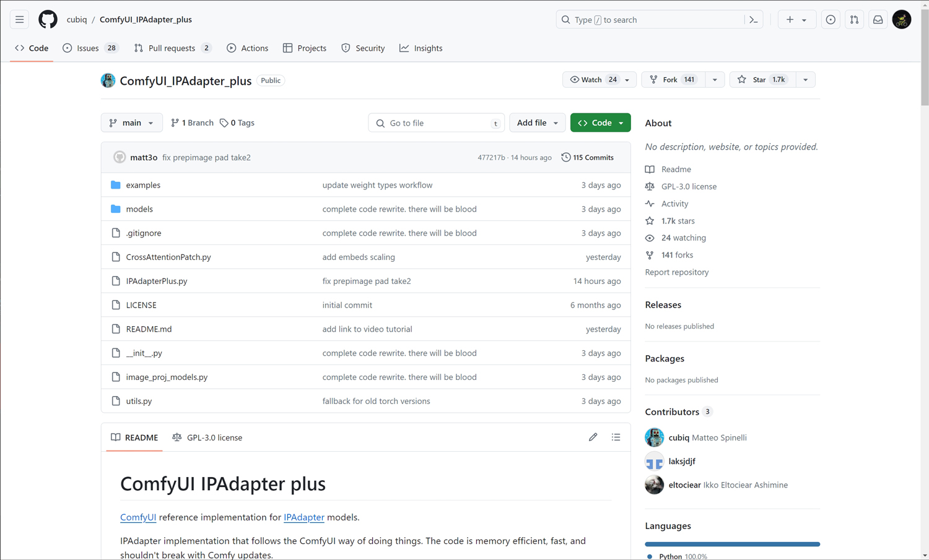Image resolution: width=929 pixels, height=560 pixels.
Task: Click the GitHub logo home icon
Action: [48, 20]
